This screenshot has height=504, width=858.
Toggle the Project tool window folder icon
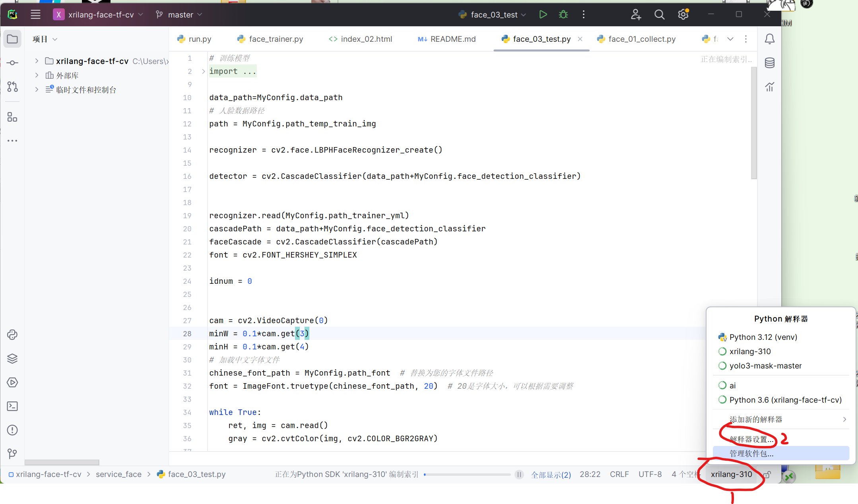[x=12, y=39]
